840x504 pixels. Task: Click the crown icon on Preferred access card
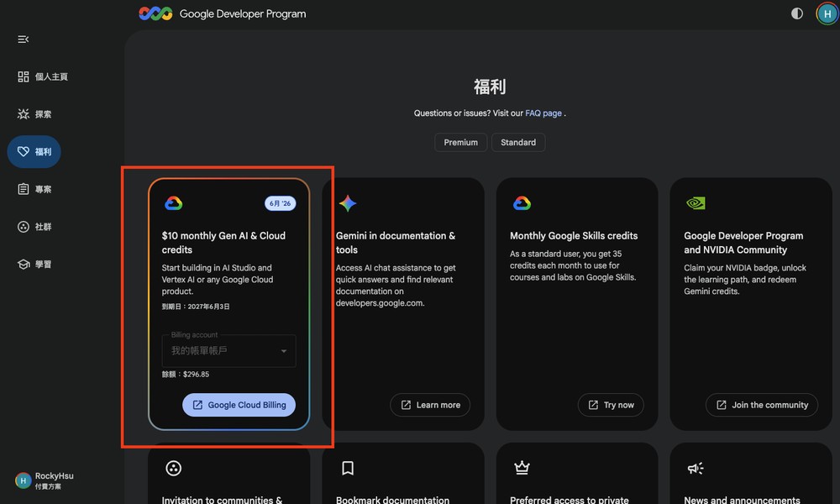pyautogui.click(x=522, y=468)
